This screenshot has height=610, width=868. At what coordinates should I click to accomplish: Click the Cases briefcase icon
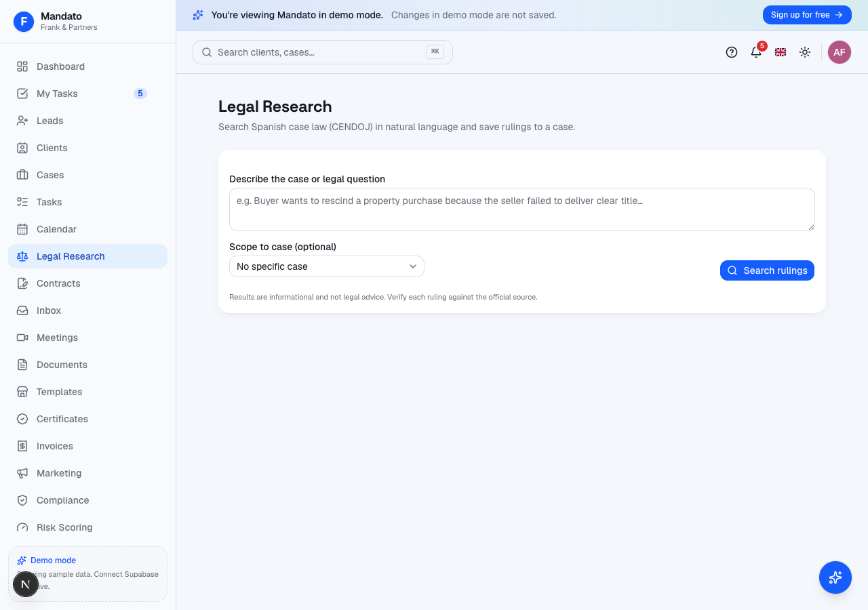pyautogui.click(x=22, y=175)
